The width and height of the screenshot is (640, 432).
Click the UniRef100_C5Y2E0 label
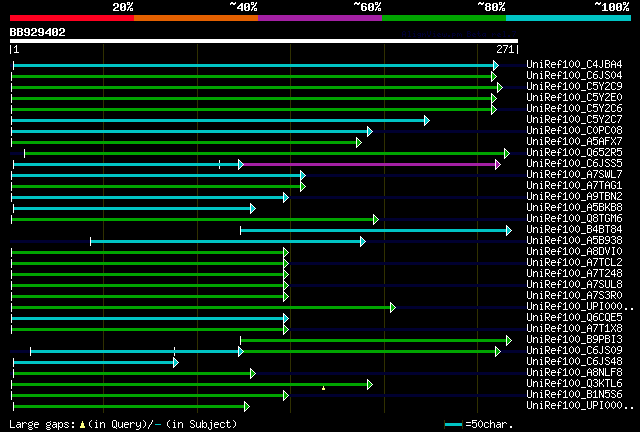pos(574,98)
